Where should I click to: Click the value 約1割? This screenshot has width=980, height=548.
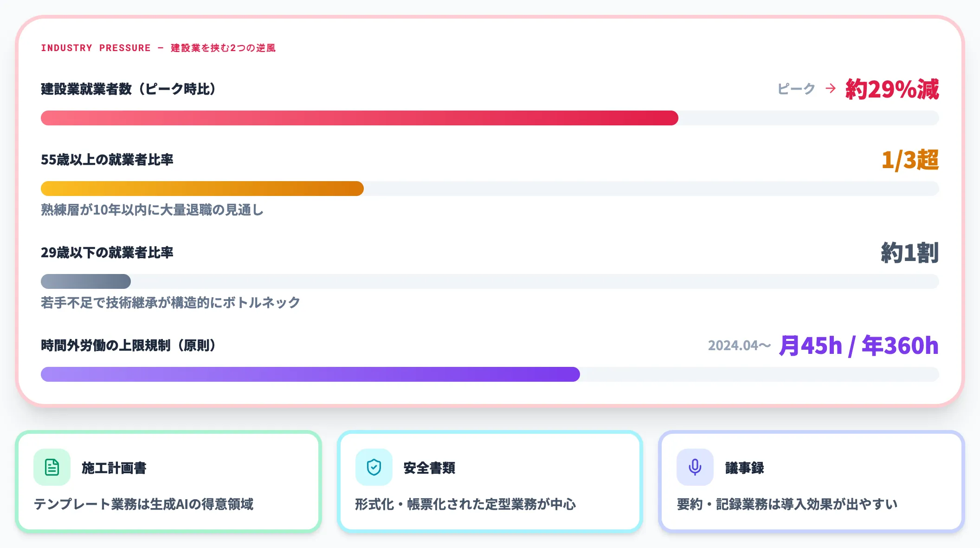910,253
